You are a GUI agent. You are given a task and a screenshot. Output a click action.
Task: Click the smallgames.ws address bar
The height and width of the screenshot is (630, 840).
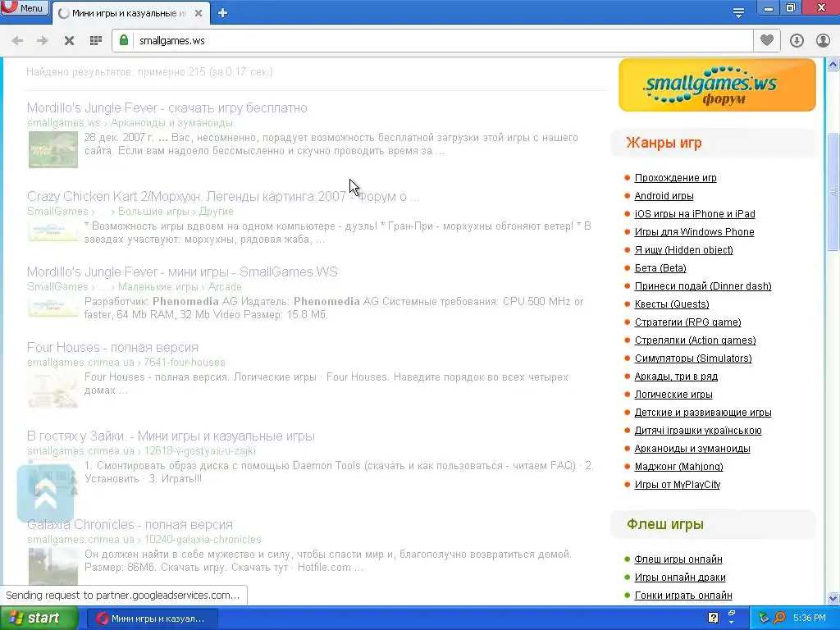[x=433, y=41]
